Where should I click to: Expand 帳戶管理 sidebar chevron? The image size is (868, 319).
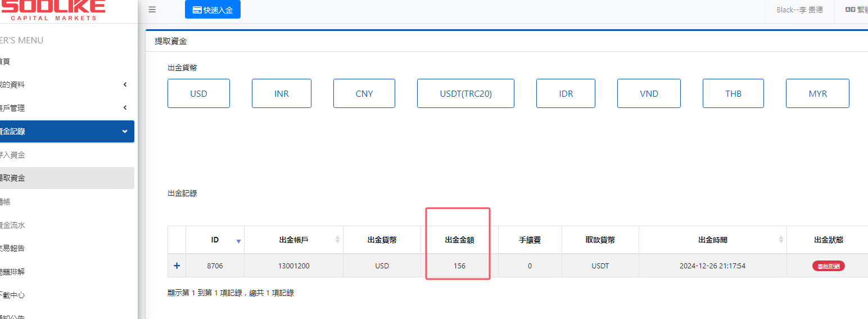click(125, 108)
